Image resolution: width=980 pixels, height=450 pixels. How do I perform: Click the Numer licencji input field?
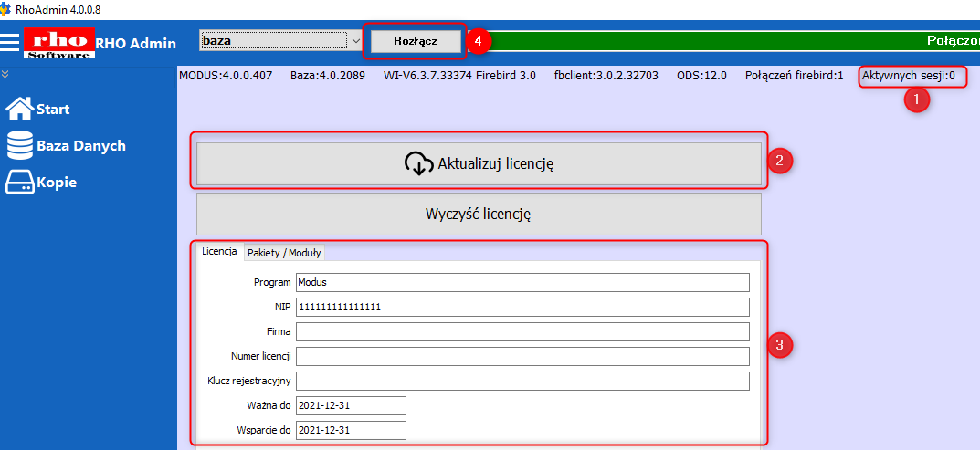click(x=522, y=356)
